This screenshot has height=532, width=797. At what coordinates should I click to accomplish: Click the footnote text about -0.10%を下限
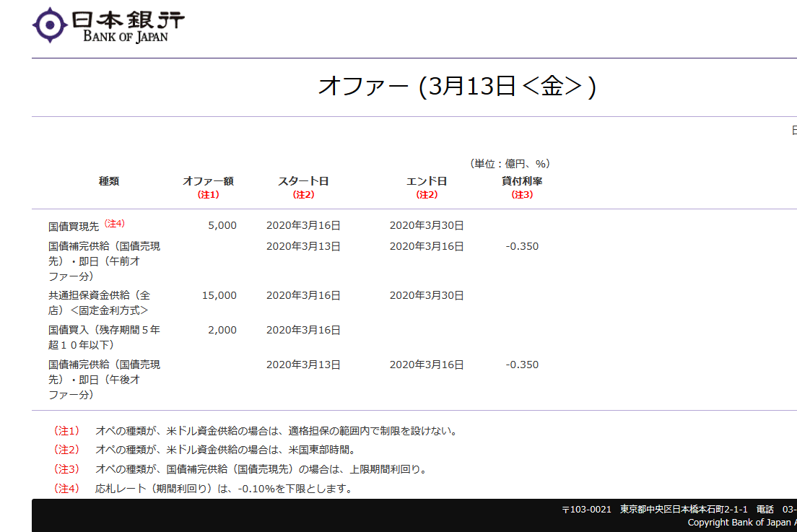224,488
